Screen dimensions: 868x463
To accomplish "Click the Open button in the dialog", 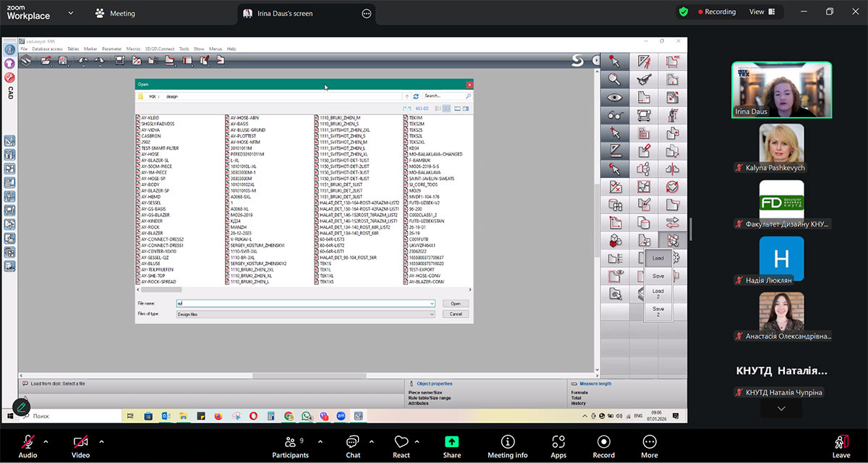I will click(x=455, y=304).
